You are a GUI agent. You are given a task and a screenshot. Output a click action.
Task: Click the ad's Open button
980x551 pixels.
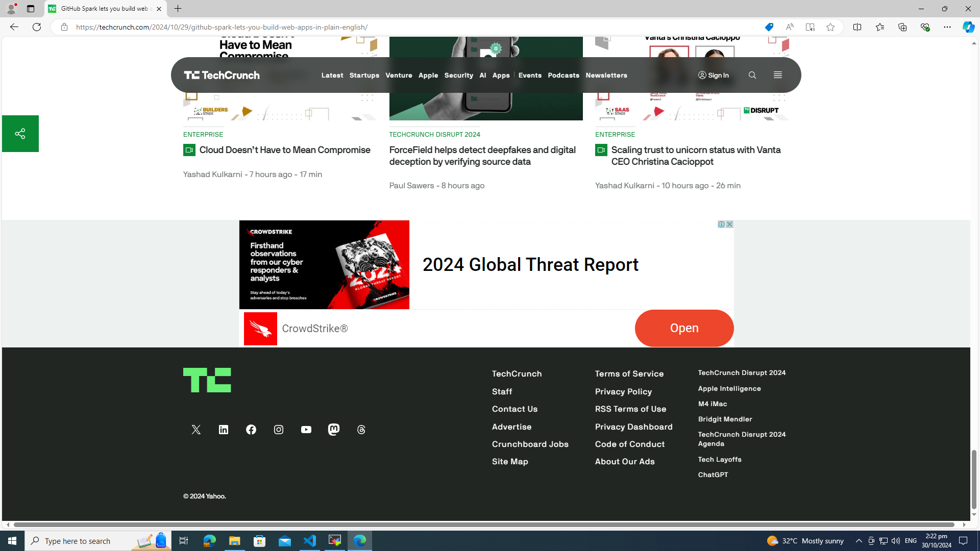click(684, 328)
